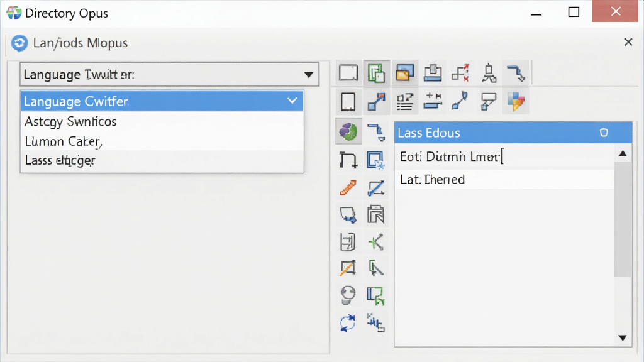Click the blue diagonal connector icon
Image resolution: width=644 pixels, height=362 pixels.
(460, 101)
